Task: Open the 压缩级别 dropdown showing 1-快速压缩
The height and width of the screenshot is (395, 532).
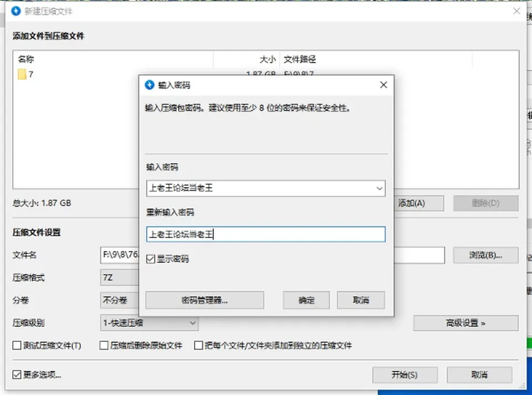Action: click(x=149, y=323)
